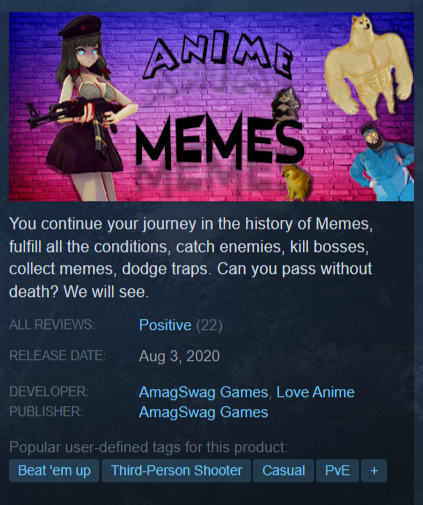Select the Casual tag
Image resolution: width=423 pixels, height=505 pixels.
(283, 470)
